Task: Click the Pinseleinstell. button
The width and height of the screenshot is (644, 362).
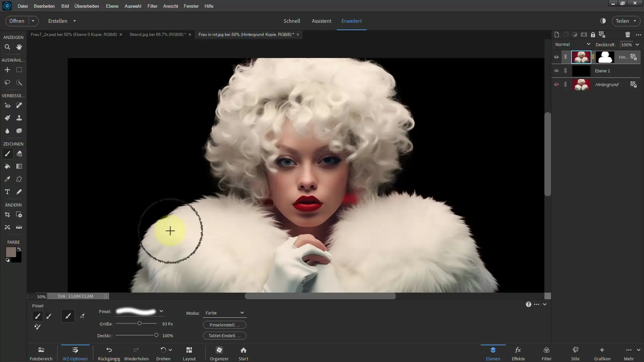Action: click(224, 325)
